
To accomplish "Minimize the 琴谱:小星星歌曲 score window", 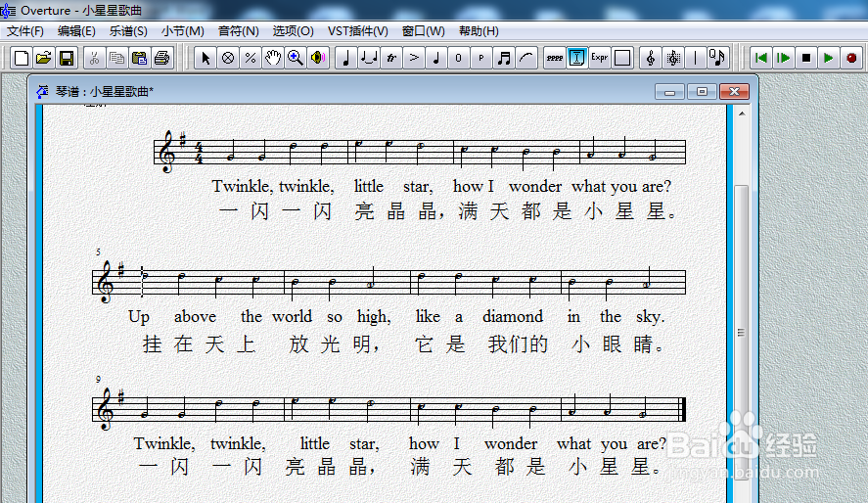I will [669, 92].
